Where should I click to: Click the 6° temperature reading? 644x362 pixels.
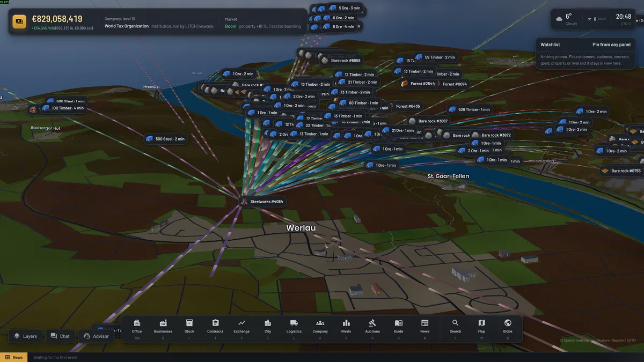coord(568,16)
